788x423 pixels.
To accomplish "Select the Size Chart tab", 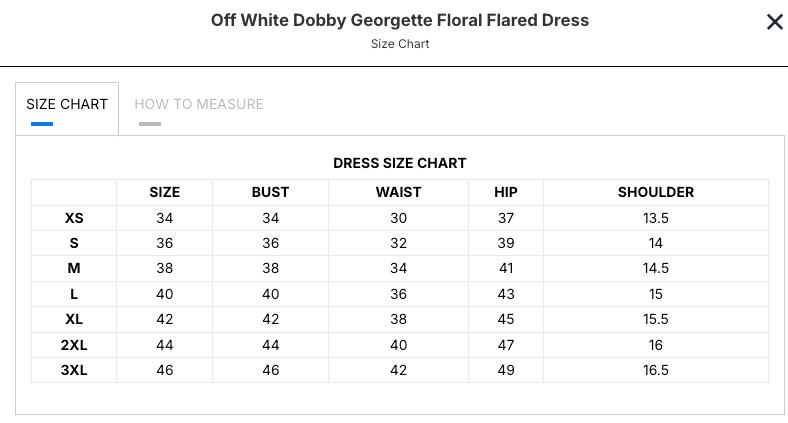I will point(67,104).
